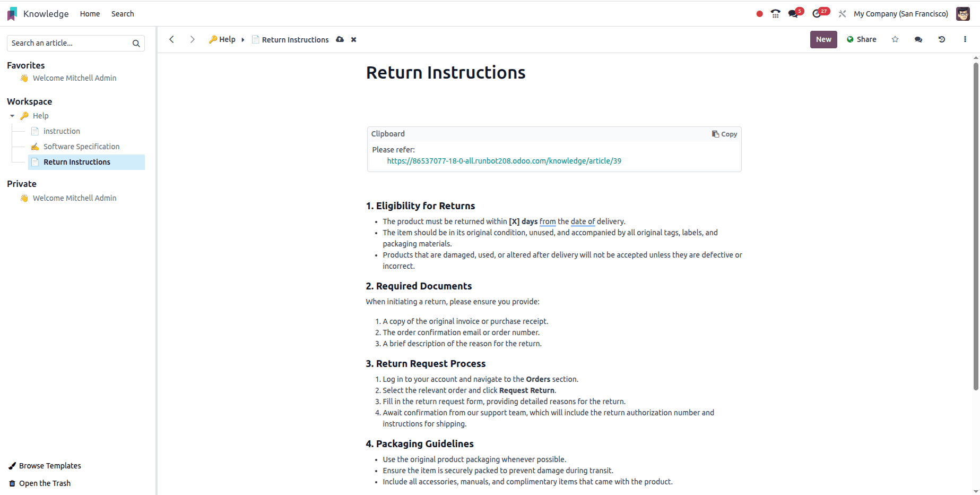Switch to Home in the navigation bar
The image size is (980, 495).
[90, 13]
